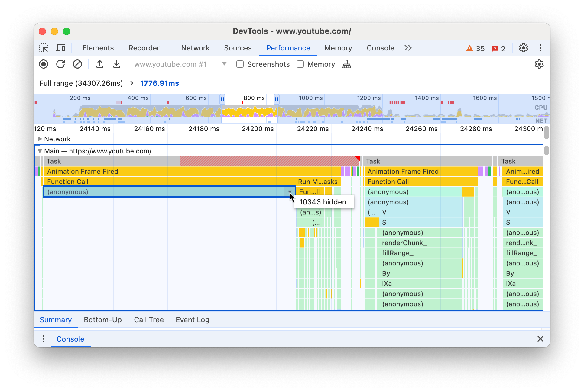Toggle the Screenshots checkbox on

tap(240, 64)
